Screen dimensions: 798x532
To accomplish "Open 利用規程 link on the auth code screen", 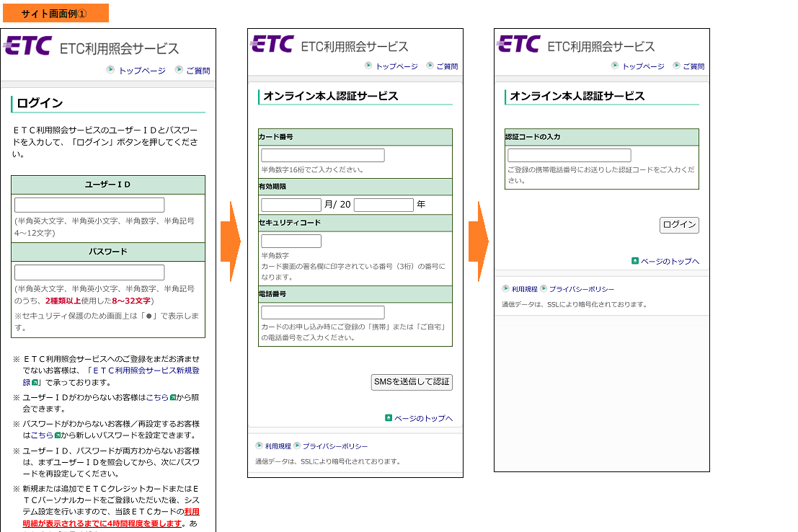I will pos(524,289).
